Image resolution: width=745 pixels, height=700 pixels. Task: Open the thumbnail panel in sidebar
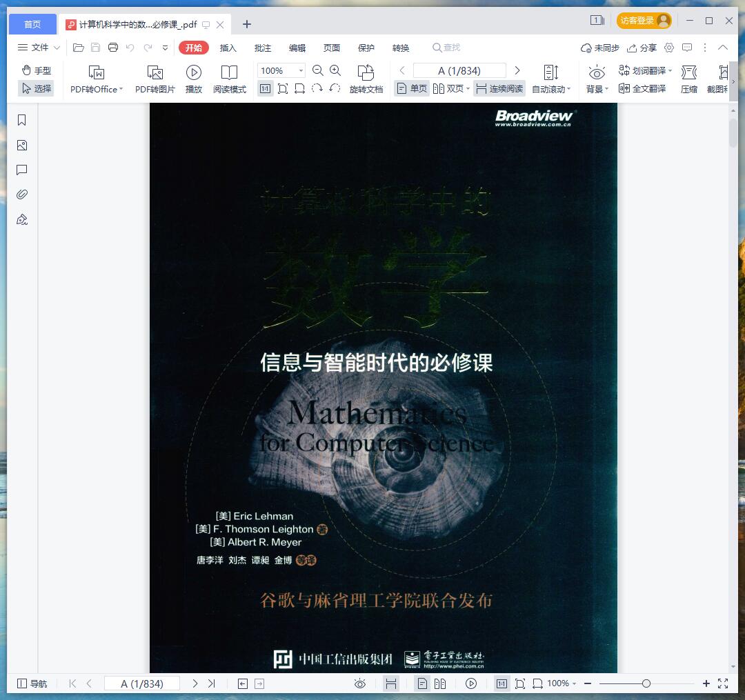[22, 146]
